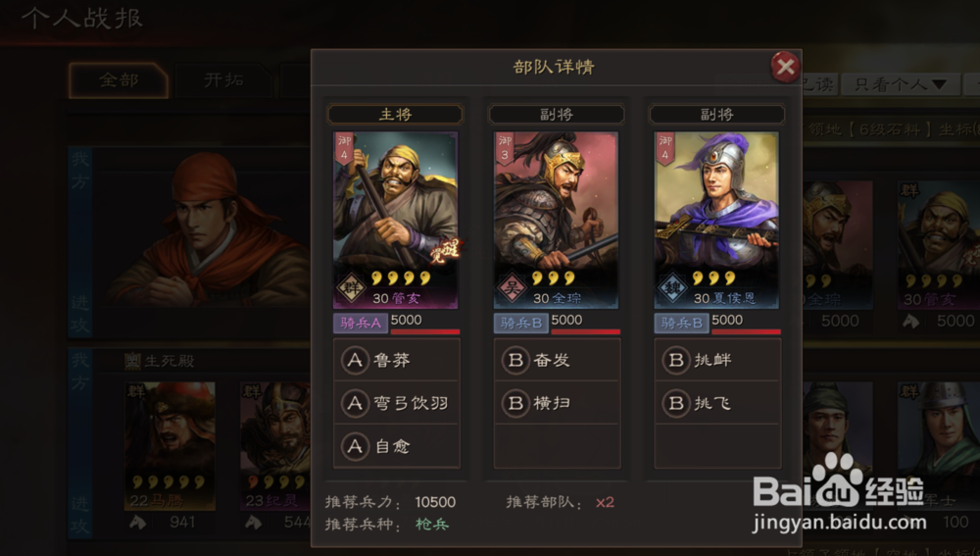Select the 自愈 skill entry
The width and height of the screenshot is (980, 556).
(x=397, y=446)
